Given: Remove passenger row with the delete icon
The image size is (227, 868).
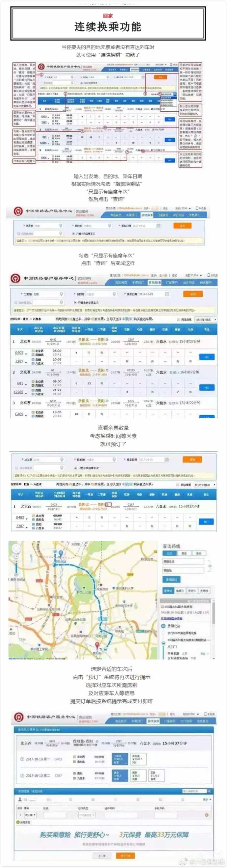Looking at the screenshot, I should point(207,815).
